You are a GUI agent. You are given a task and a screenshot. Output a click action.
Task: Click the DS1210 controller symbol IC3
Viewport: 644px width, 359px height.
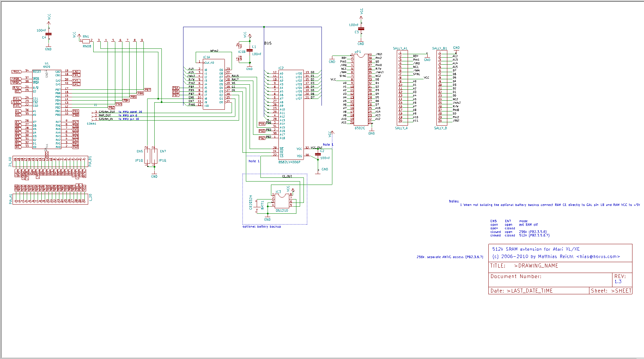tap(281, 202)
